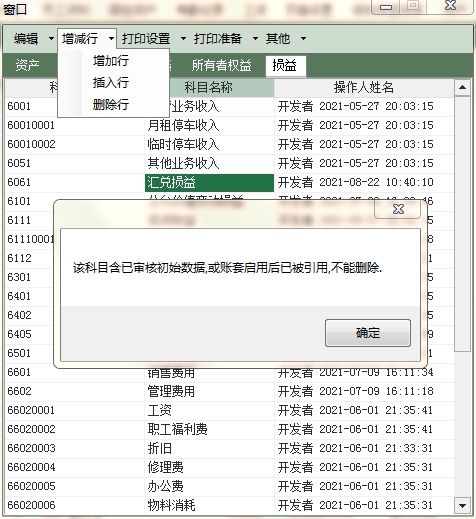Select the 职工福利费 cell
Screen dimensions: 476x519
[209, 429]
